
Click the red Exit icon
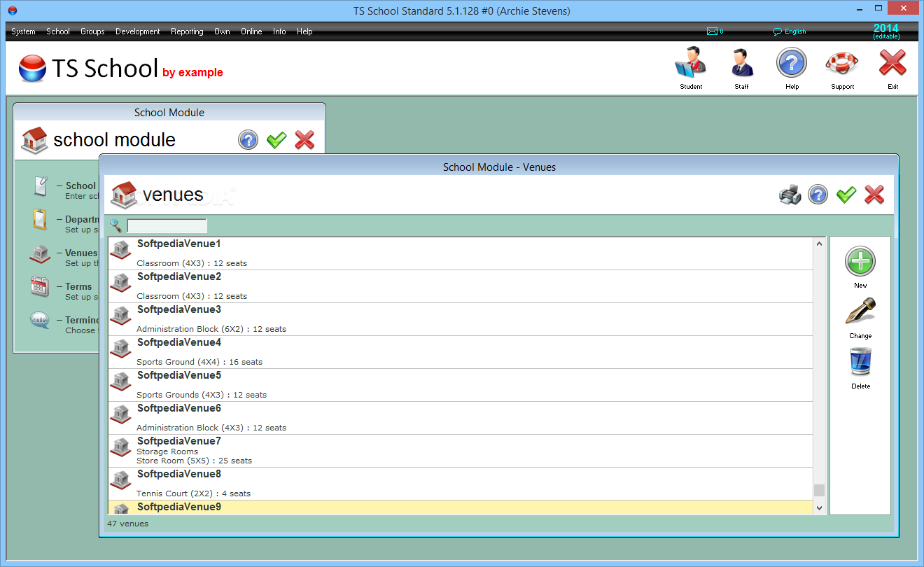click(892, 63)
